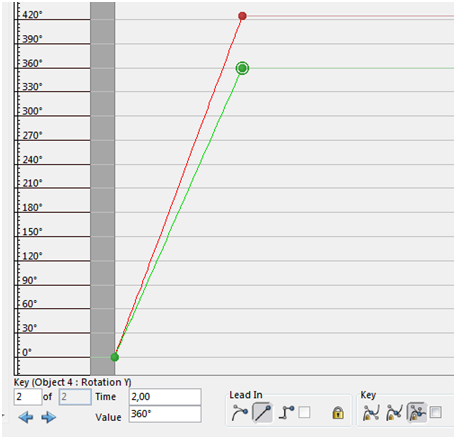This screenshot has width=456, height=439.
Task: Select the green keyframe at 0°
Action: (x=115, y=357)
